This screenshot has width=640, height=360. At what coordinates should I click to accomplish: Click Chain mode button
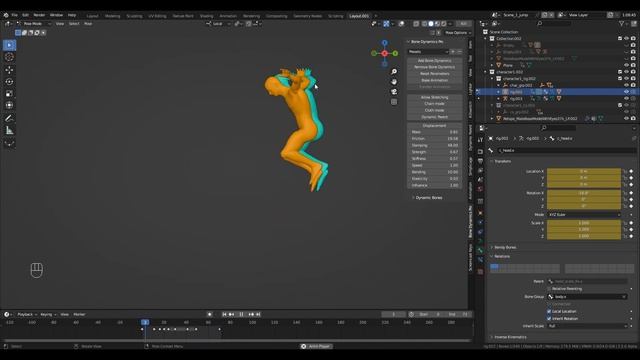coord(435,104)
